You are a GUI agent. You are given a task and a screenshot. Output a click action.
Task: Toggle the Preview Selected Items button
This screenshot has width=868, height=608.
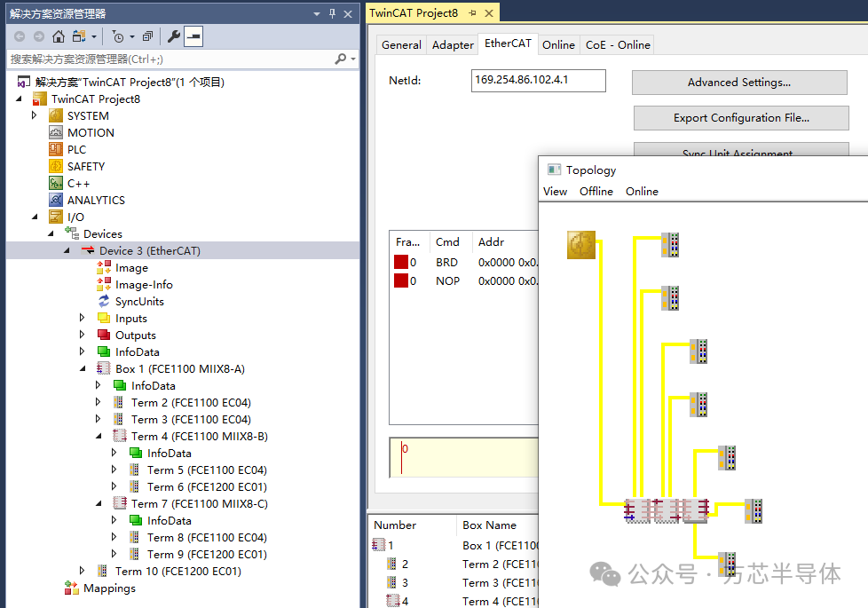(x=193, y=36)
